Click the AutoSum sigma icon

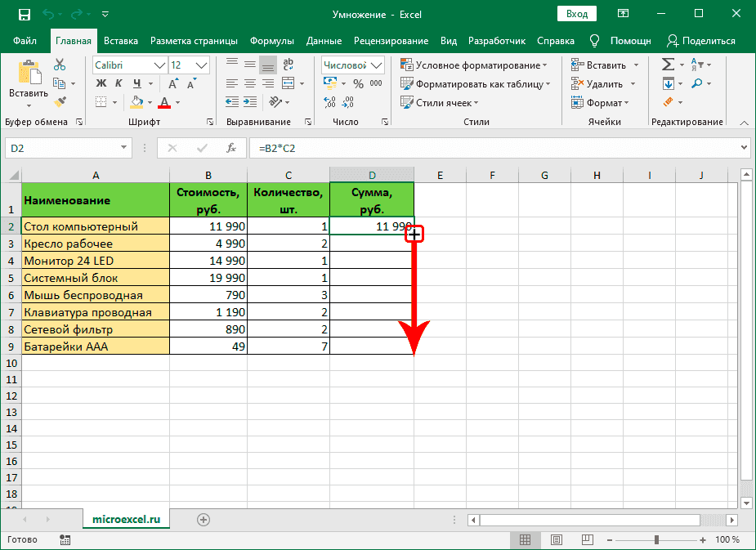(x=668, y=65)
